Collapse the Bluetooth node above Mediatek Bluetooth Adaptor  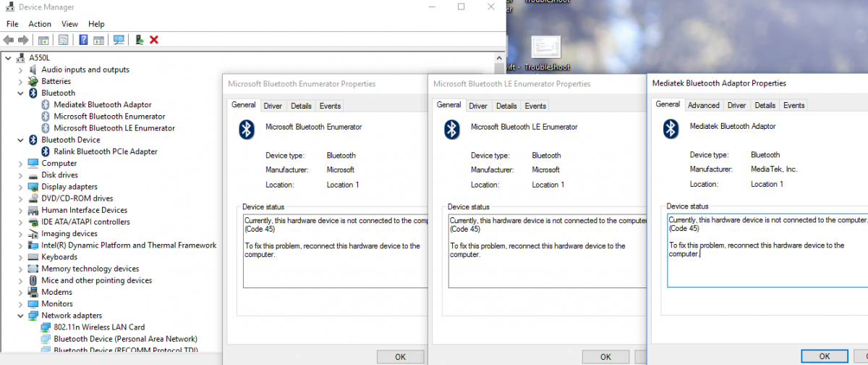(x=21, y=93)
